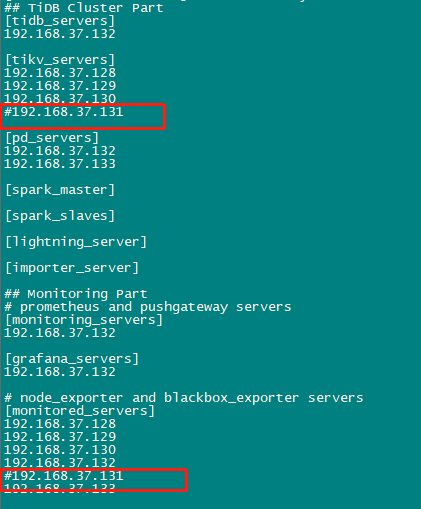
Task: Click the [tidb_servers] section header
Action: (60, 21)
